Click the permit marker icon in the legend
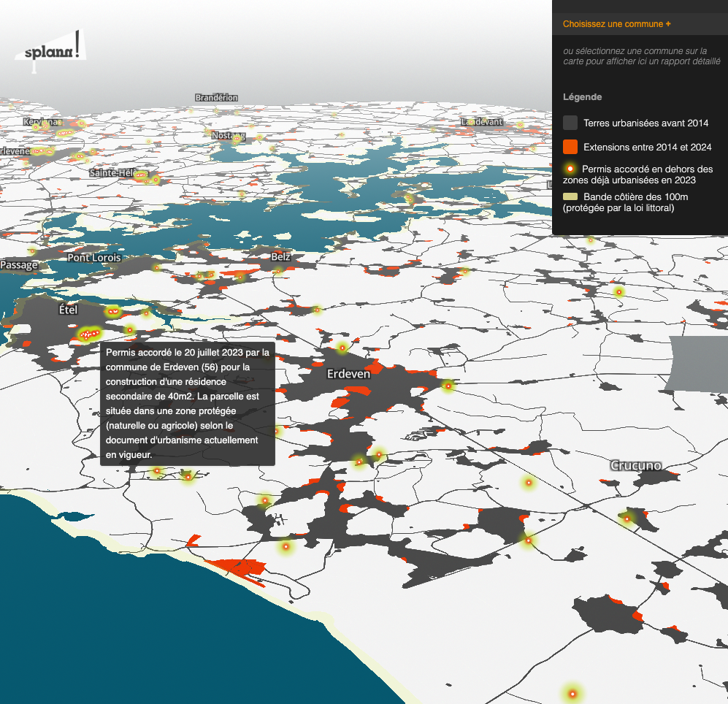 point(570,169)
